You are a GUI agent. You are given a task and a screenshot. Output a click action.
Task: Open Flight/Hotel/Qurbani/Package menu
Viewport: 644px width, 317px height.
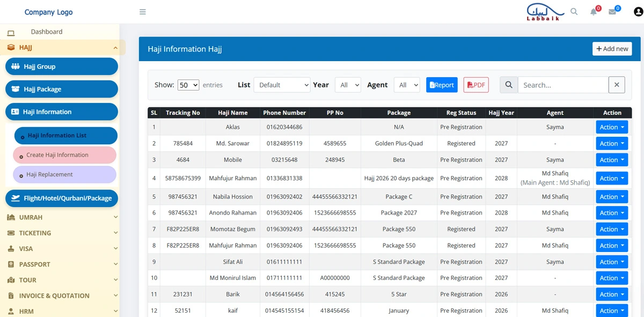coord(62,198)
